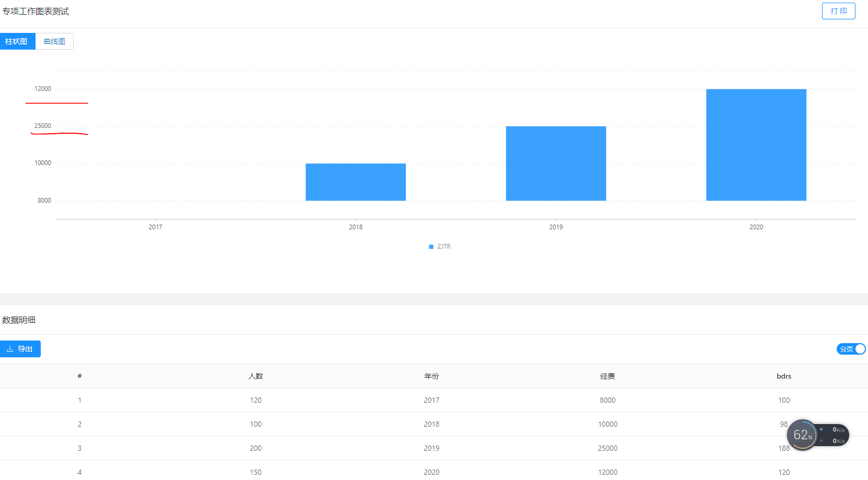Click the 8000 cell in row 1
868x480 pixels.
(607, 400)
